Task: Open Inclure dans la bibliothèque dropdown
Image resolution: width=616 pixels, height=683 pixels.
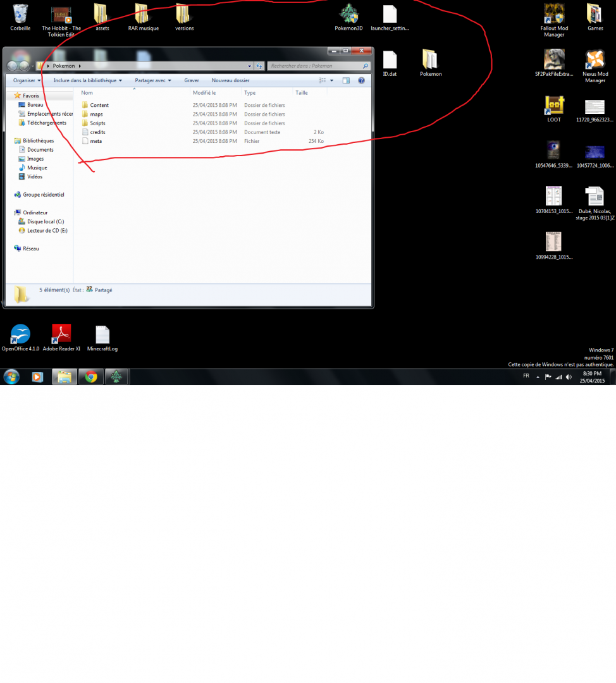Action: pyautogui.click(x=87, y=80)
